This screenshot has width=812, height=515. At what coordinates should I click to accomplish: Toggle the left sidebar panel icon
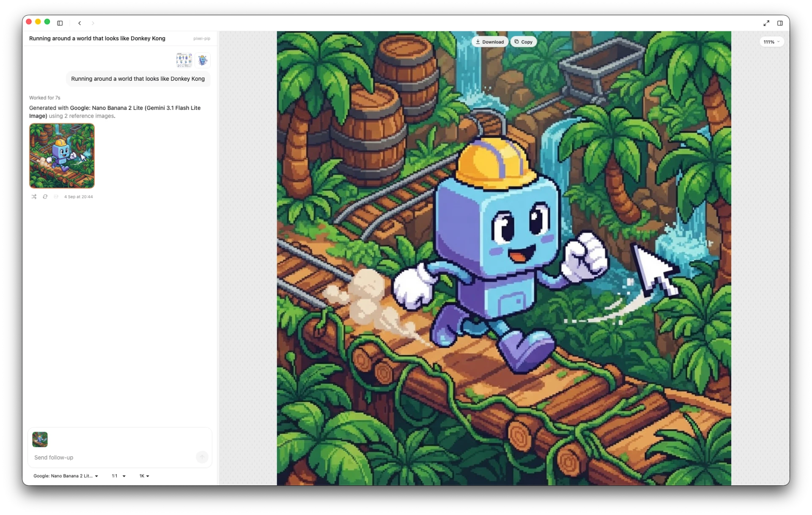click(x=60, y=23)
